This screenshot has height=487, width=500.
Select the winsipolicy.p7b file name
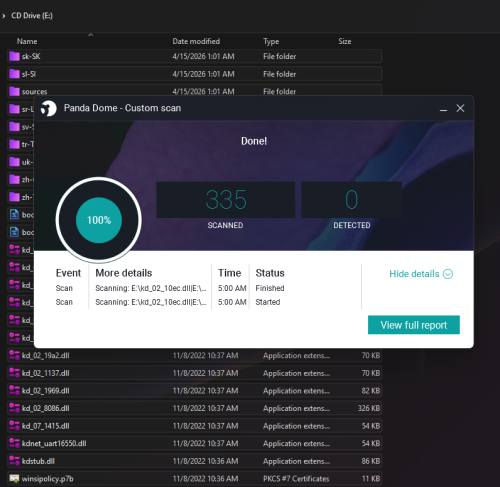[x=48, y=479]
